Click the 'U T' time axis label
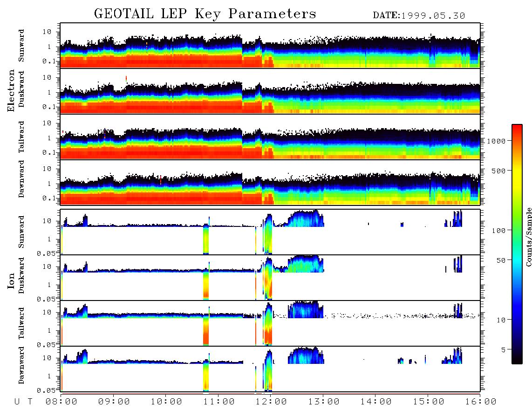Screen dimensions: 532x410 [x=23, y=402]
